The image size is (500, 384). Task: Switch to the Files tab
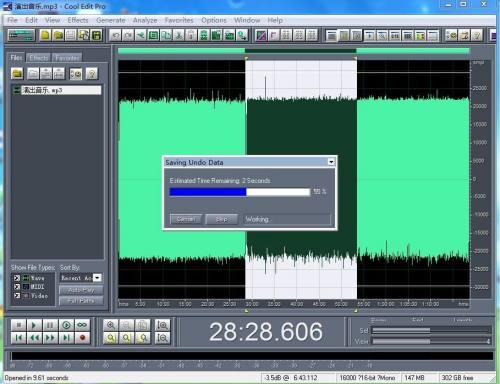tap(16, 58)
